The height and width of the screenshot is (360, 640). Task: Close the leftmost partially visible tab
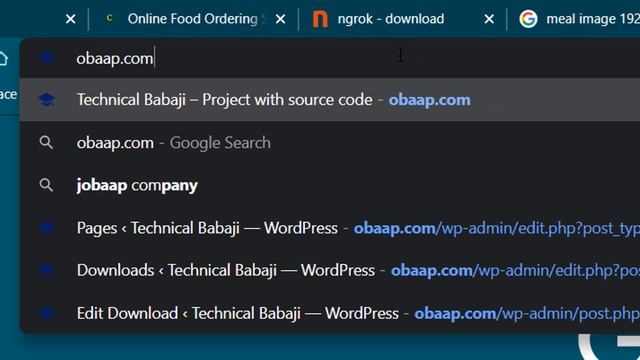(71, 19)
